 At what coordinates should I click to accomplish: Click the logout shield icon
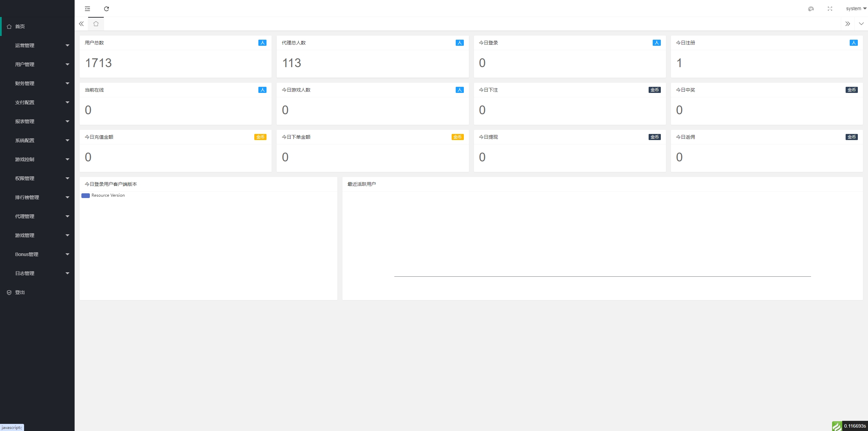click(x=9, y=292)
